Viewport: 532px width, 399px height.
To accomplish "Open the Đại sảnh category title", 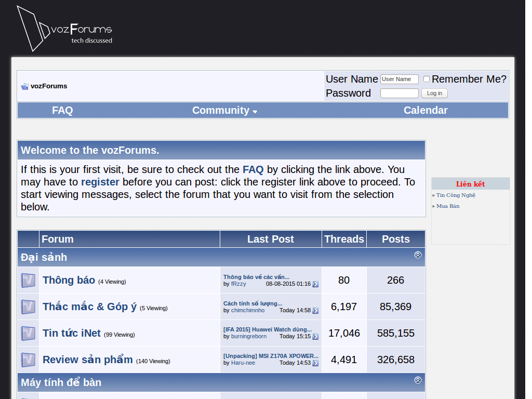I will [44, 257].
